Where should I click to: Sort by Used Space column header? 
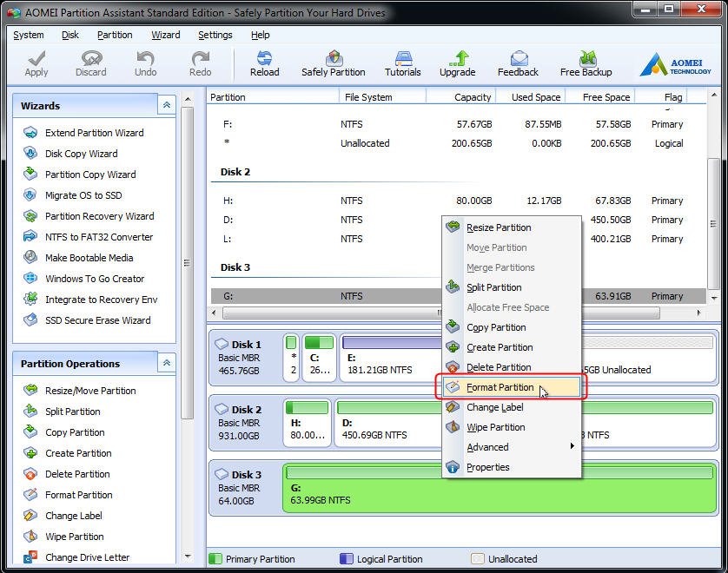(531, 97)
